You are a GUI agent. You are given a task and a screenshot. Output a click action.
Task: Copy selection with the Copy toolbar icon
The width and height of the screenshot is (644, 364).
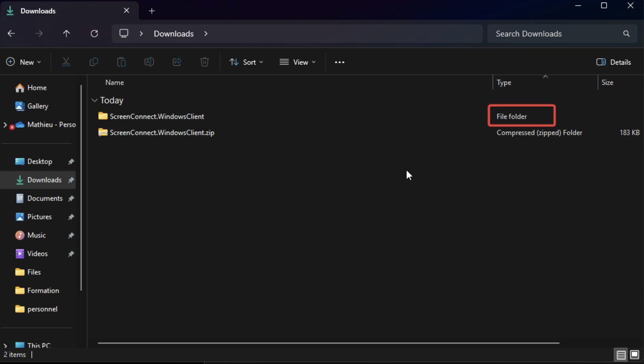(93, 62)
